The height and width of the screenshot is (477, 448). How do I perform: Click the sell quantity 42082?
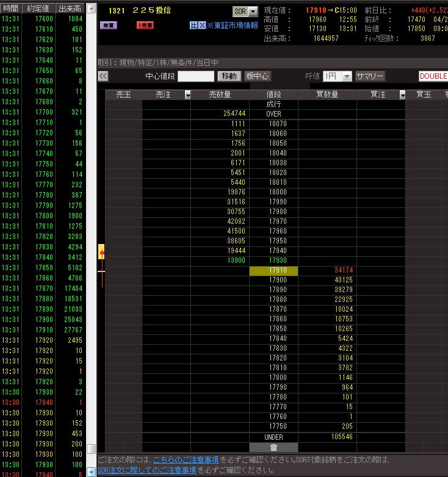tap(236, 221)
